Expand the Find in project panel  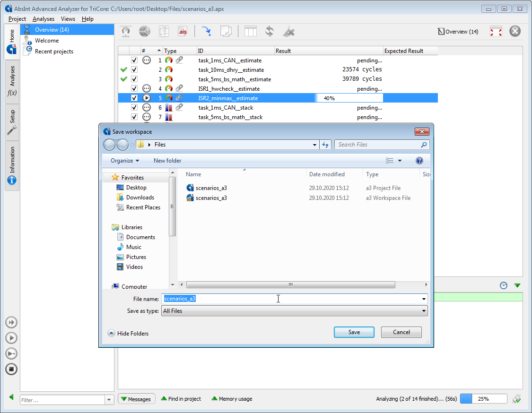pos(181,399)
